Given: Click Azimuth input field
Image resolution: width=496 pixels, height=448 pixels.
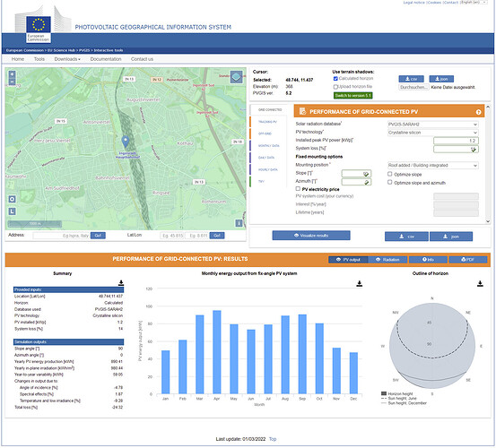Looking at the screenshot, I should pyautogui.click(x=356, y=182).
